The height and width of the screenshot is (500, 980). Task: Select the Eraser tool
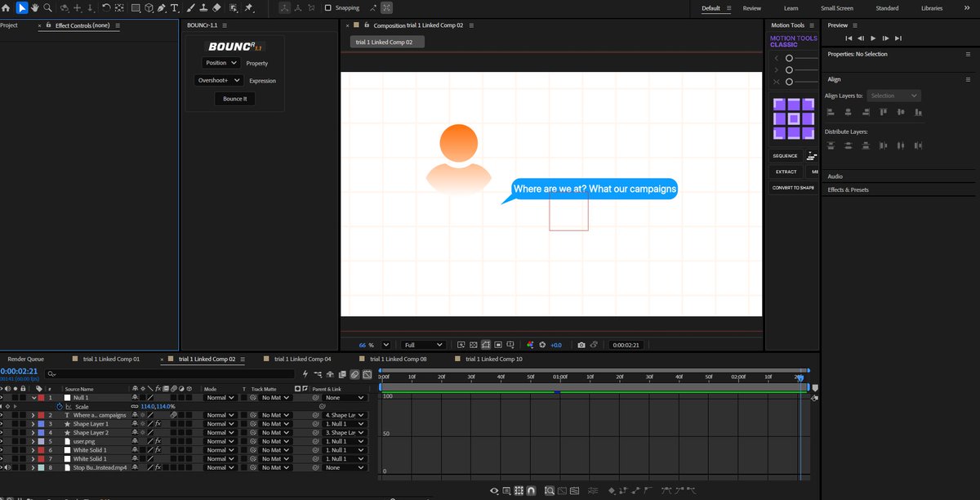pos(216,7)
